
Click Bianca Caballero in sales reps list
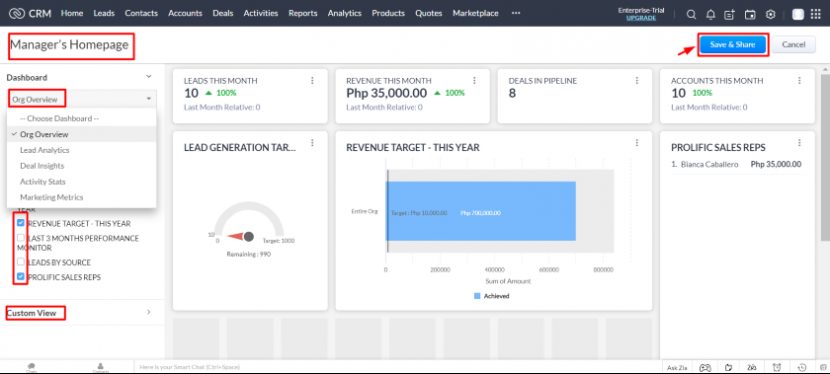click(709, 165)
